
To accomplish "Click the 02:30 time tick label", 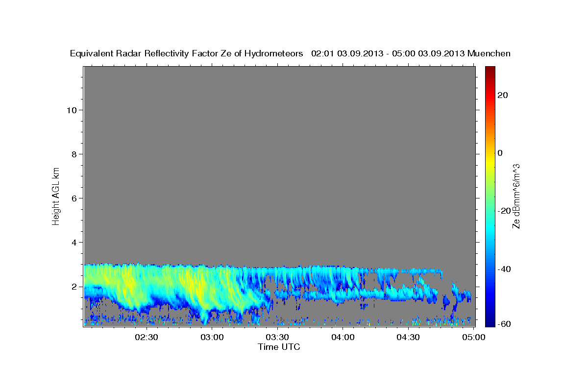I will [147, 337].
